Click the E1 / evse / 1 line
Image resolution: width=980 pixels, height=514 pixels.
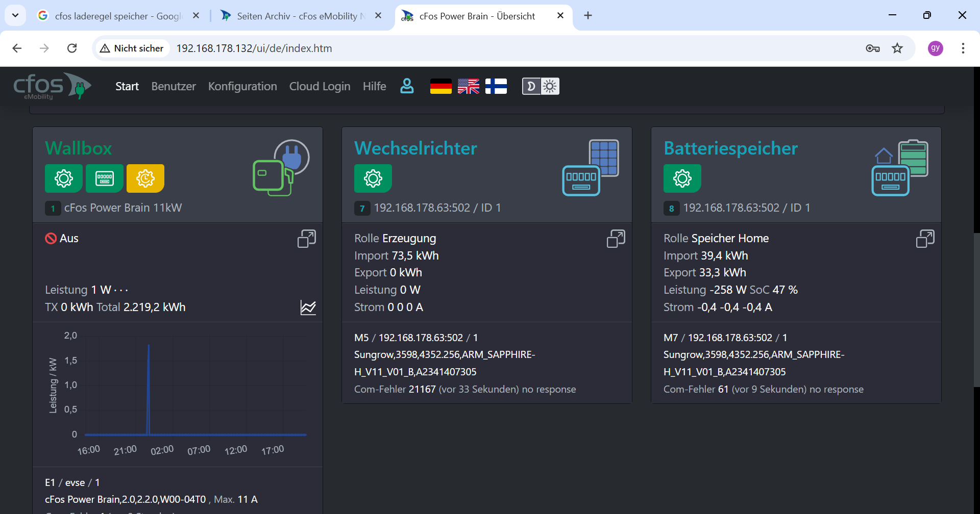tap(72, 482)
